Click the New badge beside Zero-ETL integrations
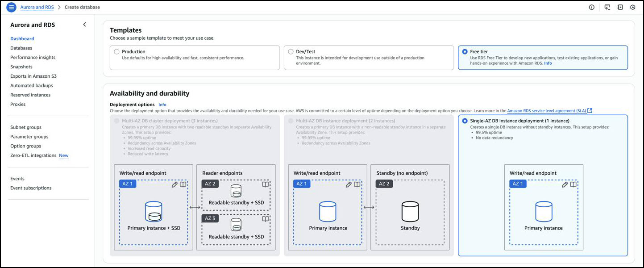Image resolution: width=644 pixels, height=268 pixels. (64, 155)
